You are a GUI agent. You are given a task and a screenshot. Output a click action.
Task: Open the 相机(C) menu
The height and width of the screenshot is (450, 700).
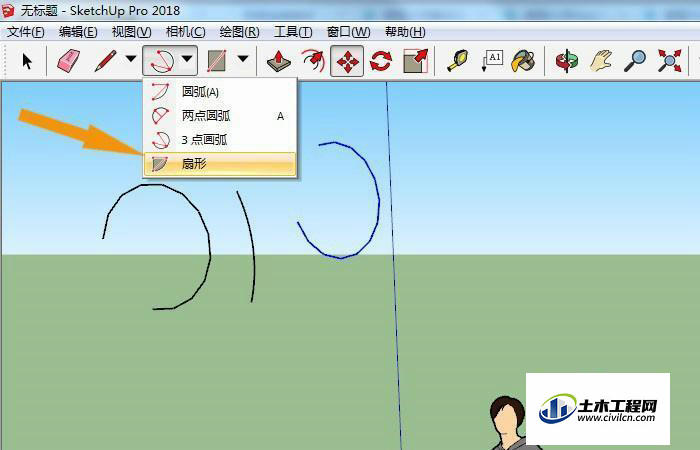click(x=185, y=32)
